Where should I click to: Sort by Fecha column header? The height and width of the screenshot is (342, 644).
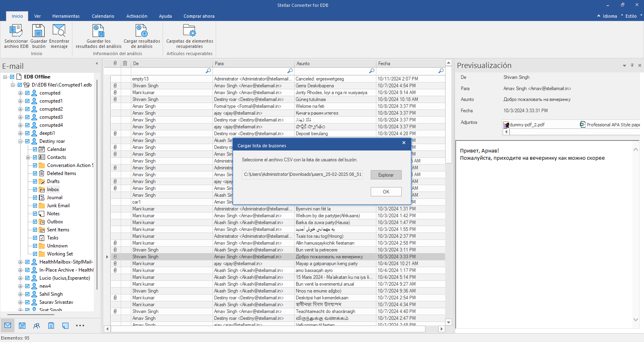click(411, 64)
